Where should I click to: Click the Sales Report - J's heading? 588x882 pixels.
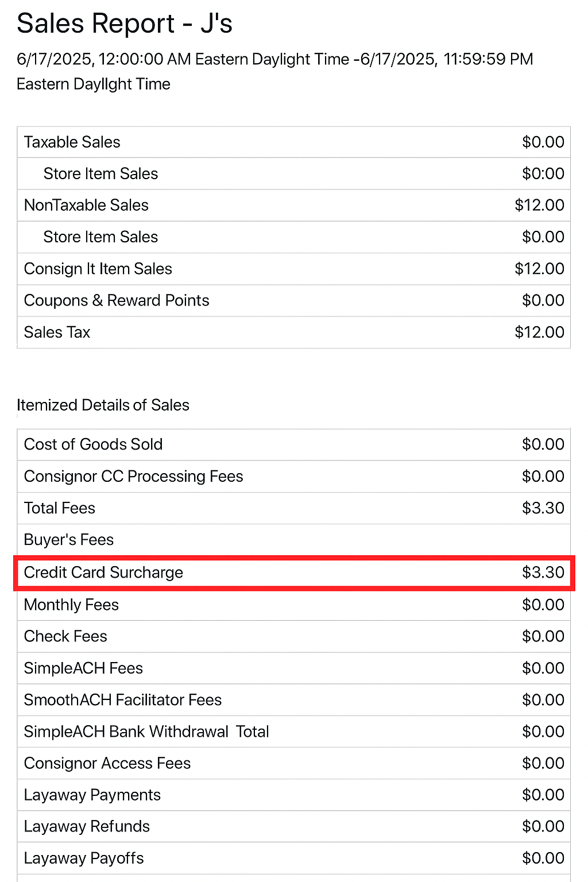click(125, 24)
